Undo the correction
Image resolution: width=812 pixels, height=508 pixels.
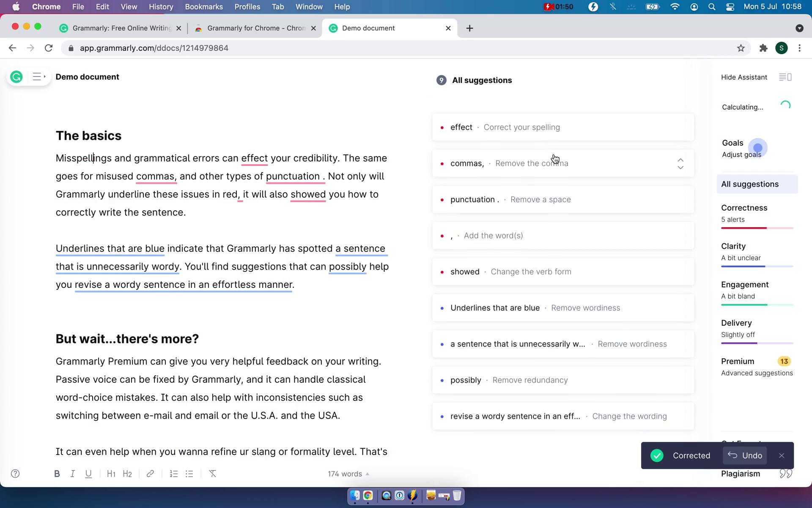pyautogui.click(x=745, y=456)
